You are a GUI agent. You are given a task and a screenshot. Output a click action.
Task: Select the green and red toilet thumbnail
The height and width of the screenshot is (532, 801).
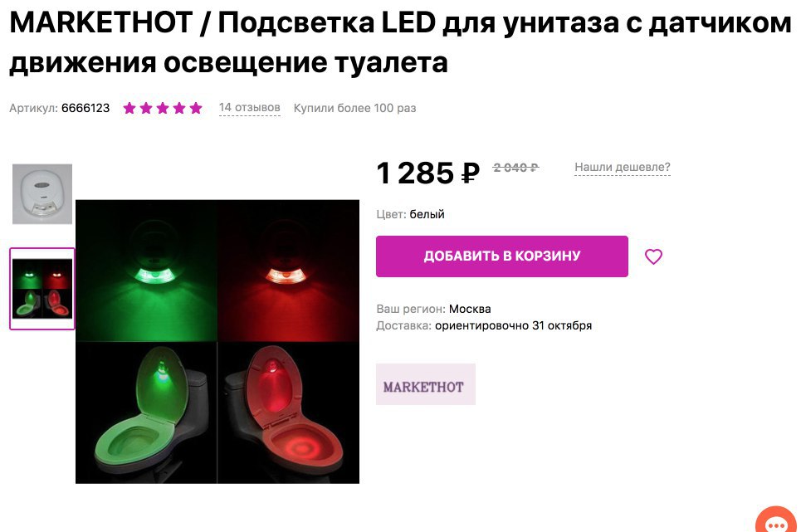pos(42,289)
